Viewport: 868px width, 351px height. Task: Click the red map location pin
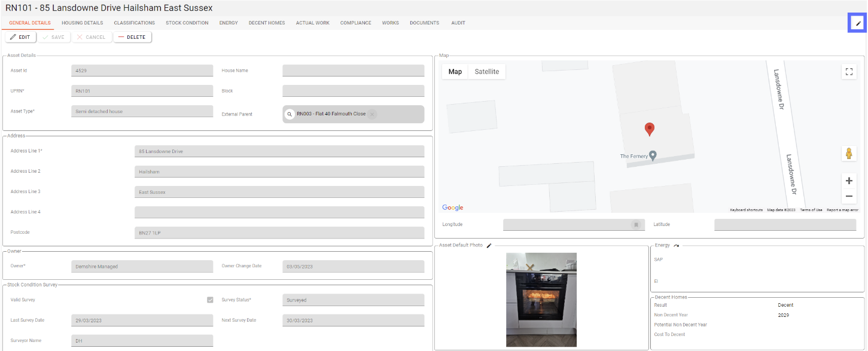click(649, 129)
